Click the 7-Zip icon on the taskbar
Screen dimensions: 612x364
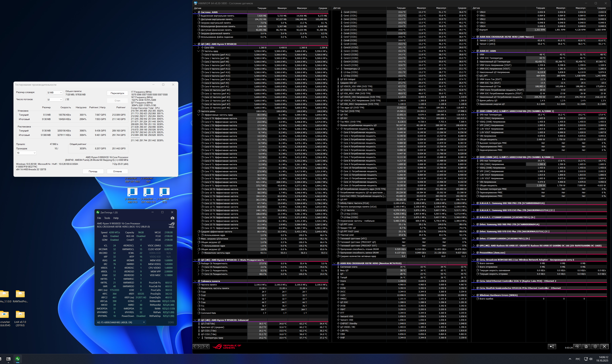pyautogui.click(x=8, y=359)
